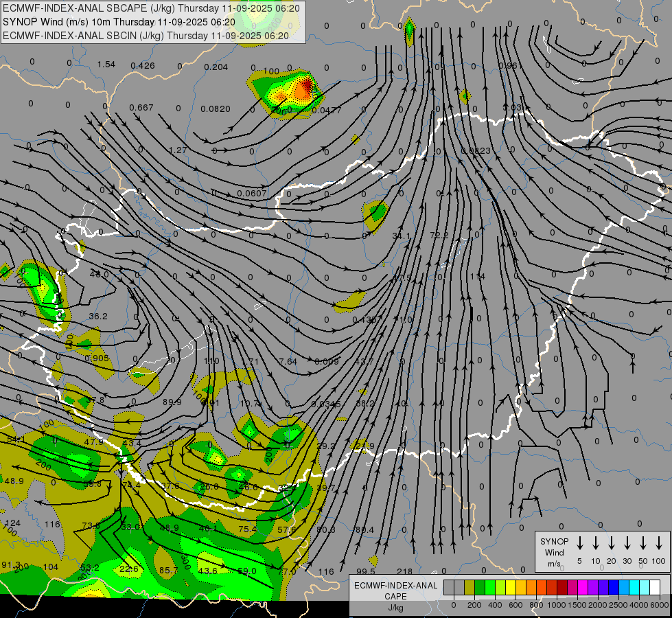This screenshot has width=672, height=618.
Task: Click the map value 75.4
Action: point(248,529)
